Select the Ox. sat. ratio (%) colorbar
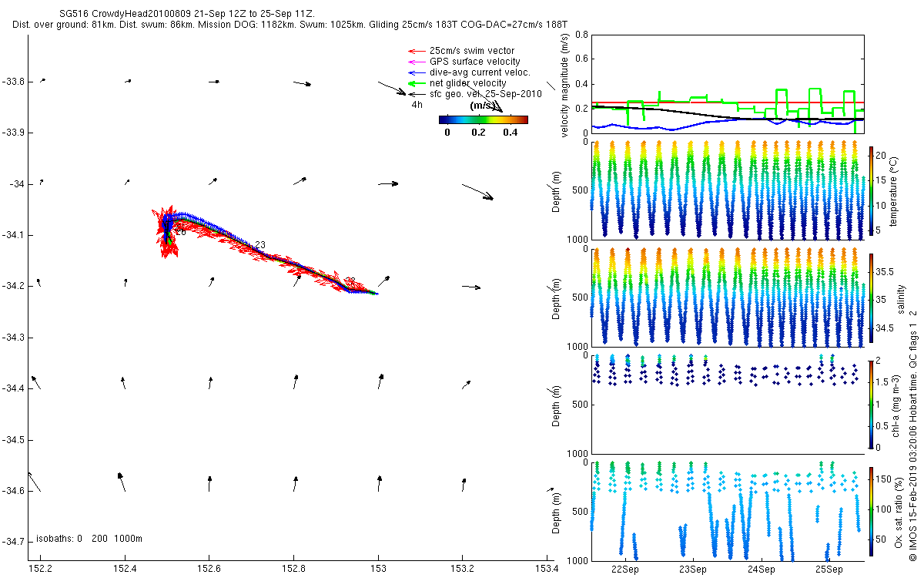924x578 pixels. 872,511
